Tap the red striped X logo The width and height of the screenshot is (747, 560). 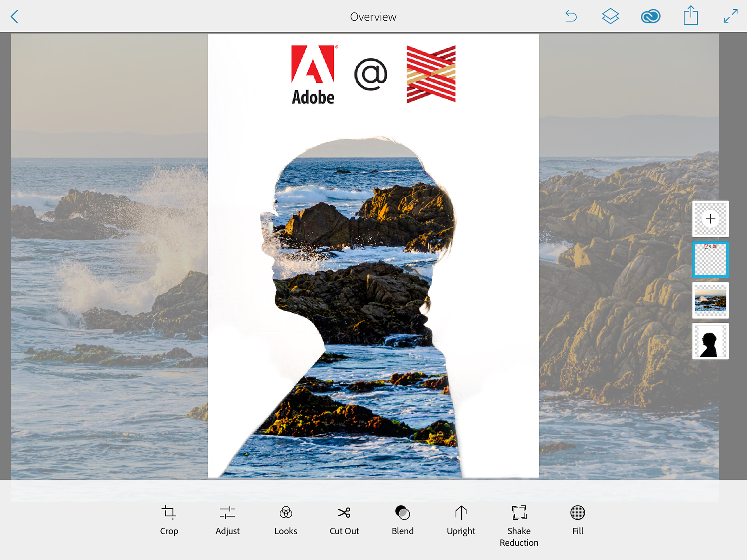pyautogui.click(x=431, y=74)
